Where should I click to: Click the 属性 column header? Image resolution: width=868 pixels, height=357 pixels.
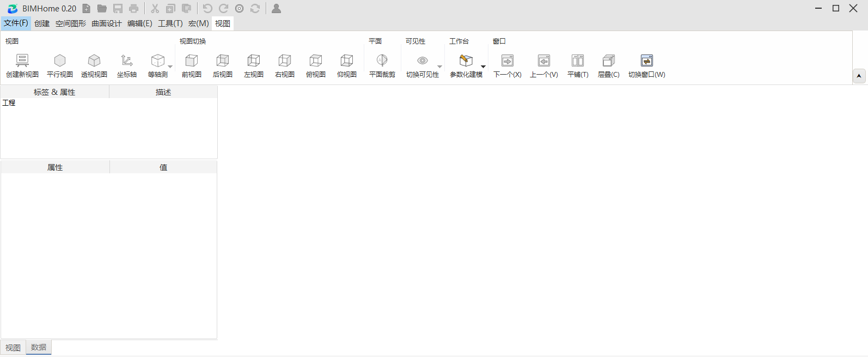pyautogui.click(x=55, y=167)
